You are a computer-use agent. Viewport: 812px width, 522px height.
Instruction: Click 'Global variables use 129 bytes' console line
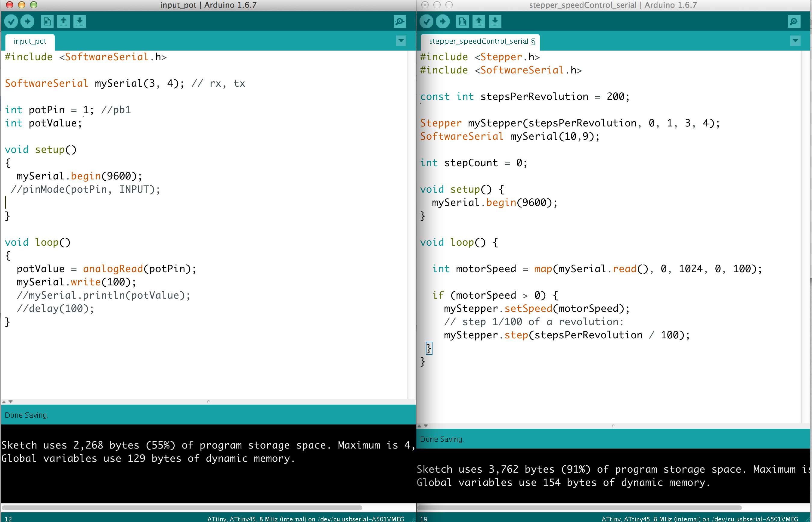pos(148,458)
